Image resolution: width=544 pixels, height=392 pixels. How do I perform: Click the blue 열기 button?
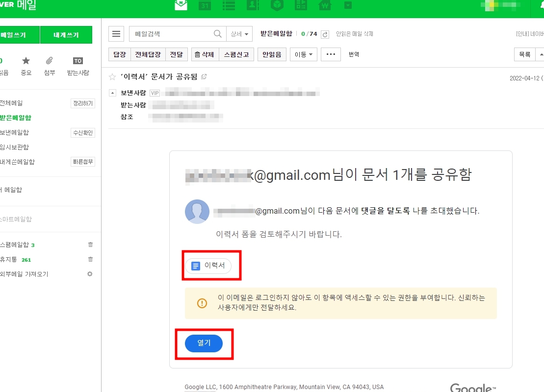pos(204,343)
